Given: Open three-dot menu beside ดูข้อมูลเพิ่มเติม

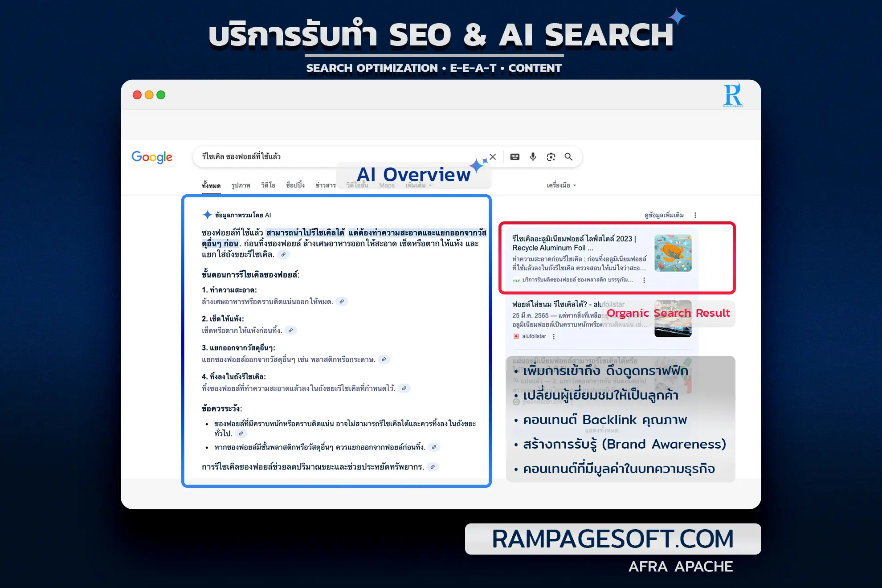Looking at the screenshot, I should 695,215.
